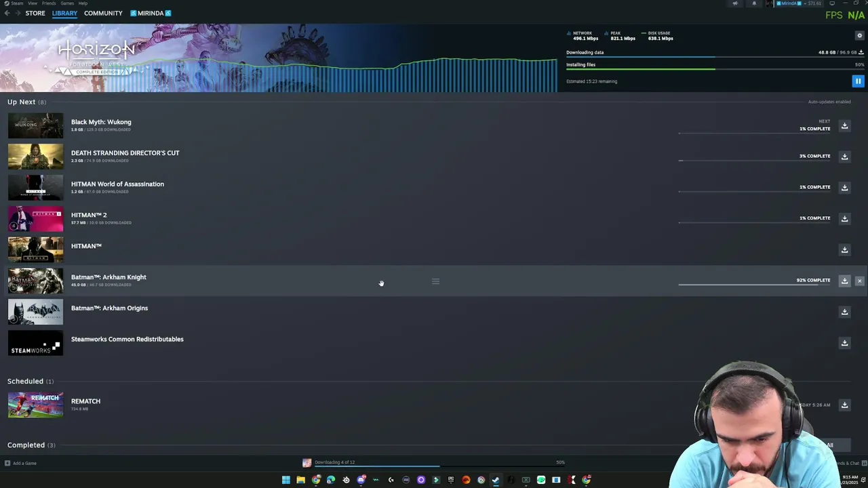The width and height of the screenshot is (868, 488).
Task: Click Add a Game
Action: point(20,463)
